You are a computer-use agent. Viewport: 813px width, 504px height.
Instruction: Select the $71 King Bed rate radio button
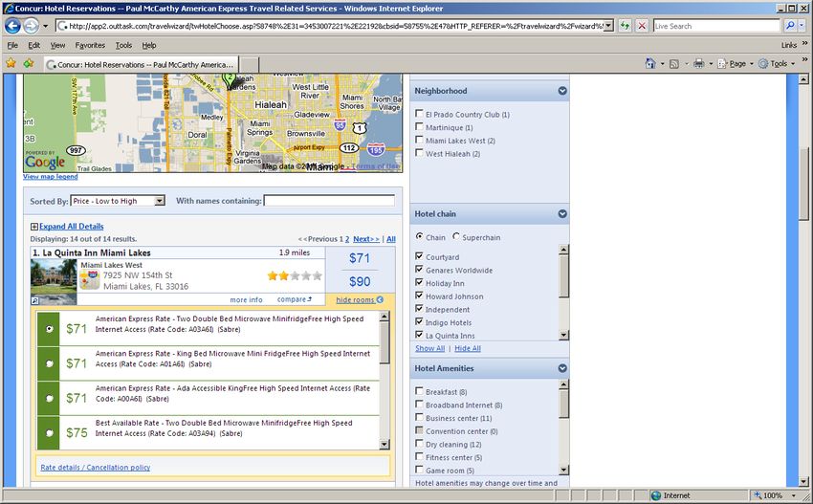click(49, 363)
